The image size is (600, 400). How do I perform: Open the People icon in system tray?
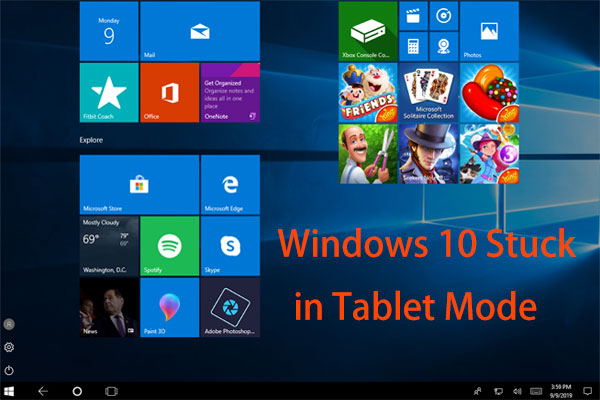click(478, 391)
